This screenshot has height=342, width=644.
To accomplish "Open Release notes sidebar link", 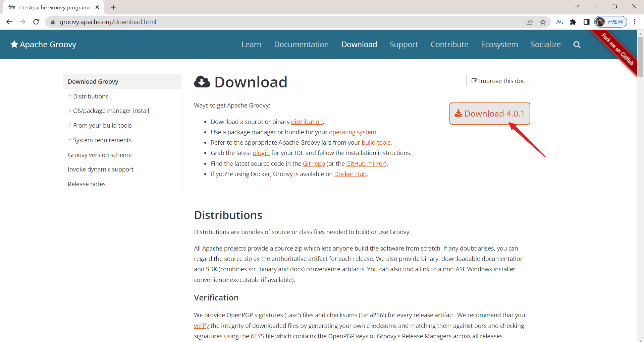I will [x=87, y=184].
